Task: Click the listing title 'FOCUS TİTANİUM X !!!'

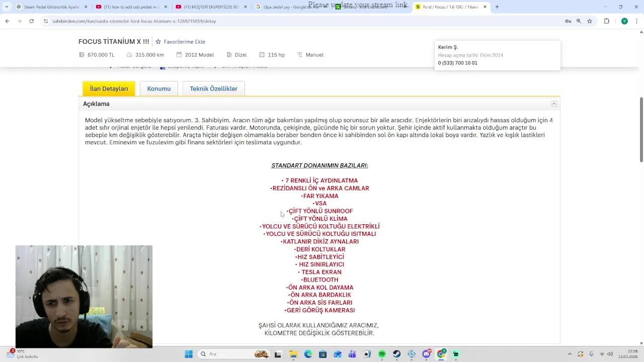Action: pos(114,42)
